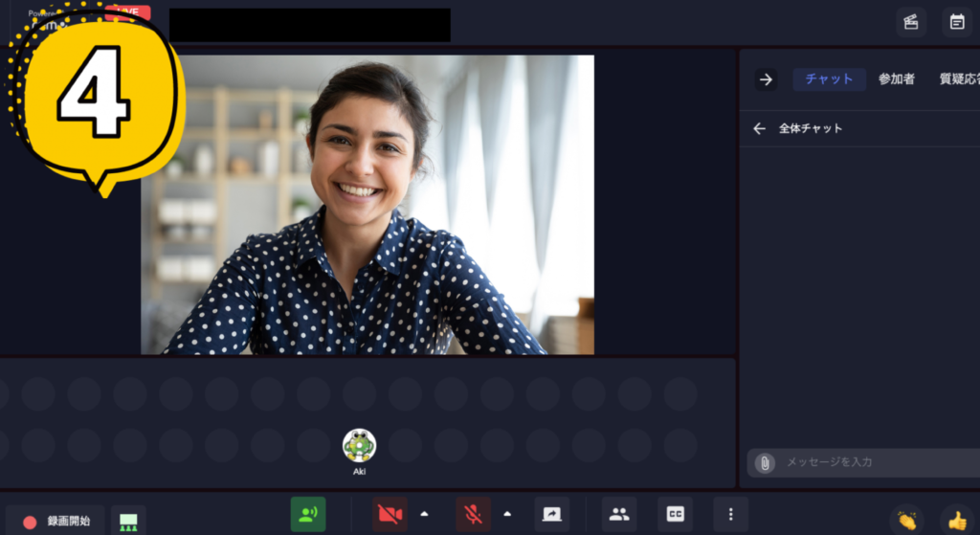Open the three-dot more options menu
The height and width of the screenshot is (535, 980).
[731, 514]
